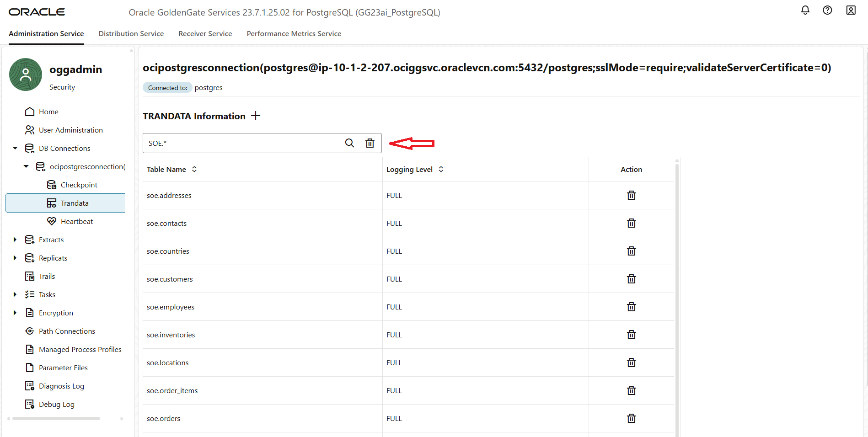868x437 pixels.
Task: Delete trandata for soe.countries
Action: (x=632, y=251)
